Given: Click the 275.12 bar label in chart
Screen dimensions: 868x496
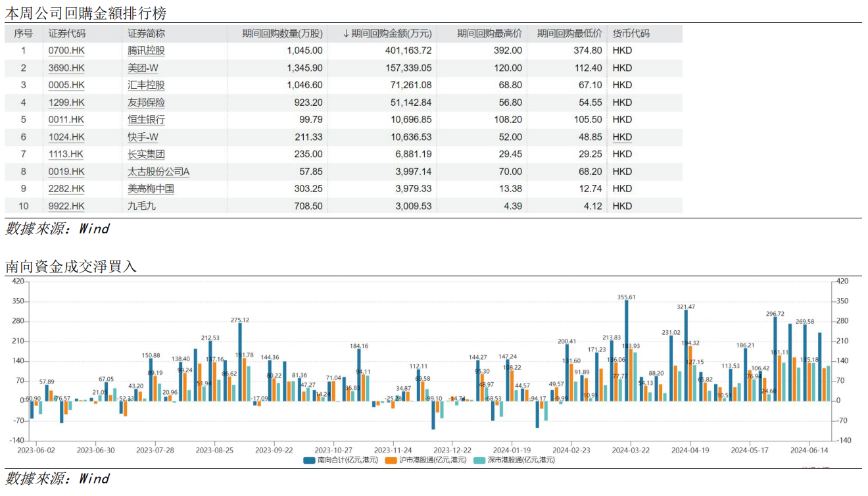Looking at the screenshot, I should pyautogui.click(x=241, y=320).
